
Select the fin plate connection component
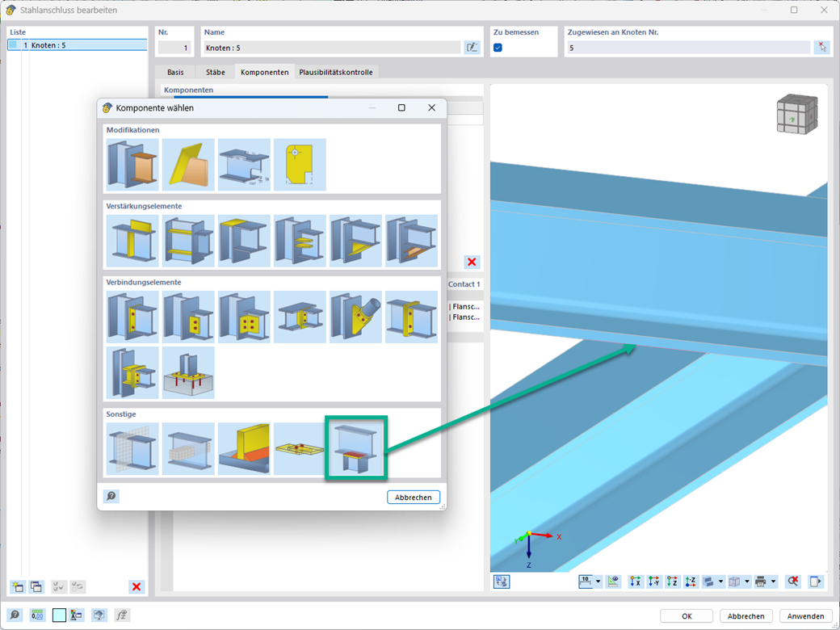click(132, 317)
